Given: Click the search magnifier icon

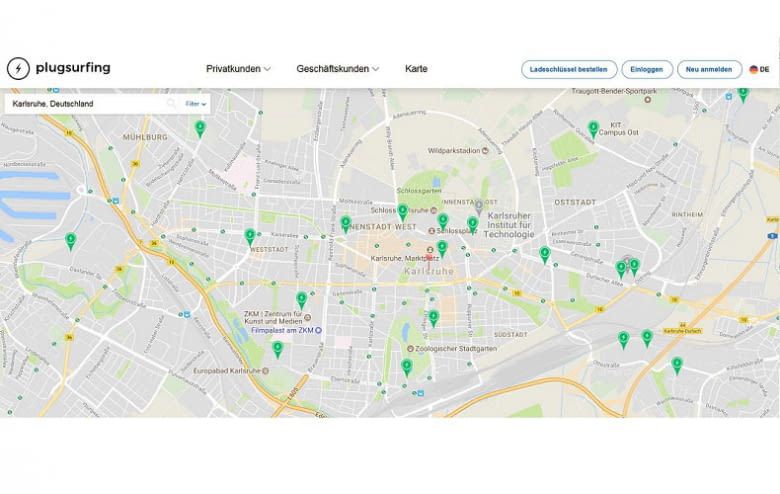Looking at the screenshot, I should (x=171, y=103).
